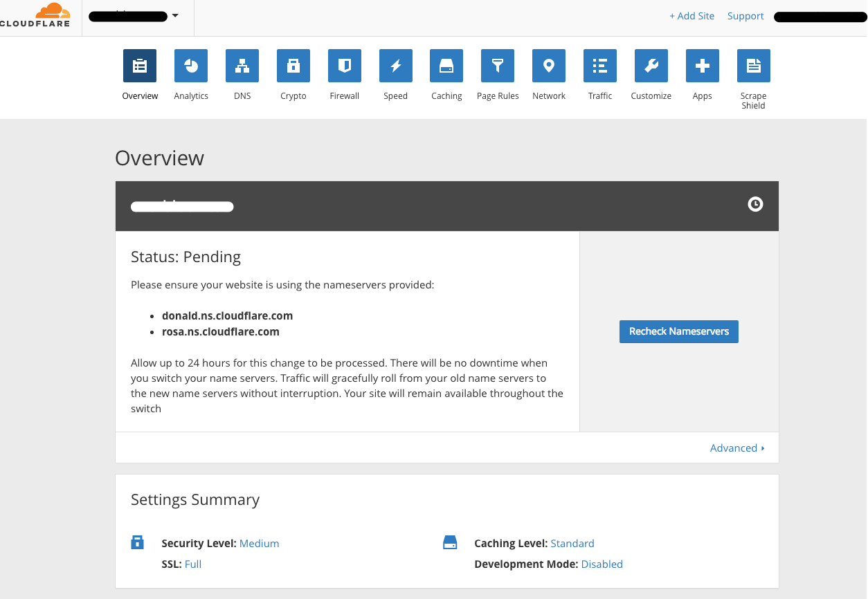The width and height of the screenshot is (868, 599).
Task: Open the Scrape Shield document icon
Action: click(x=754, y=66)
